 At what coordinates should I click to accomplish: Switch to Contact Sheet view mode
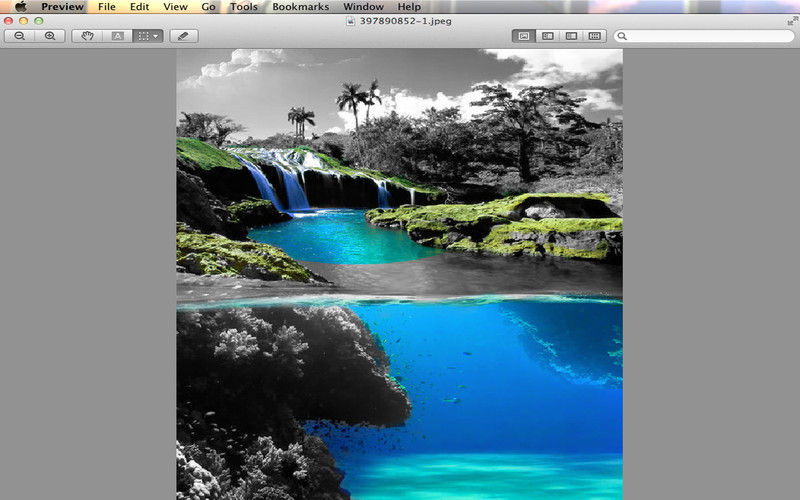[594, 36]
